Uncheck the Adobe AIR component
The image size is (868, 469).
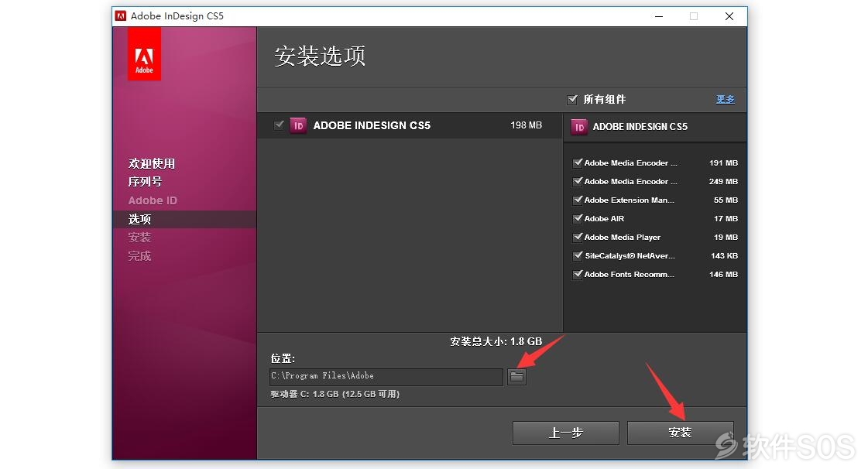point(578,218)
